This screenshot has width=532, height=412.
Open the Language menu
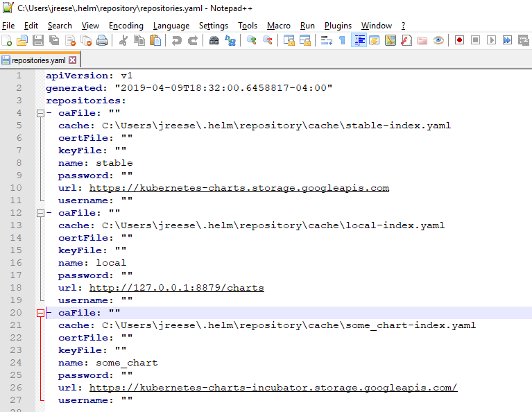171,26
